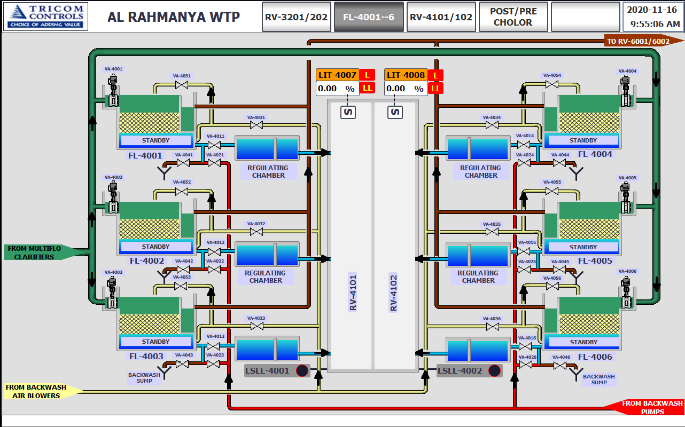Switch to the RV-3201/202 screen tab
This screenshot has width=685, height=427.
click(294, 17)
